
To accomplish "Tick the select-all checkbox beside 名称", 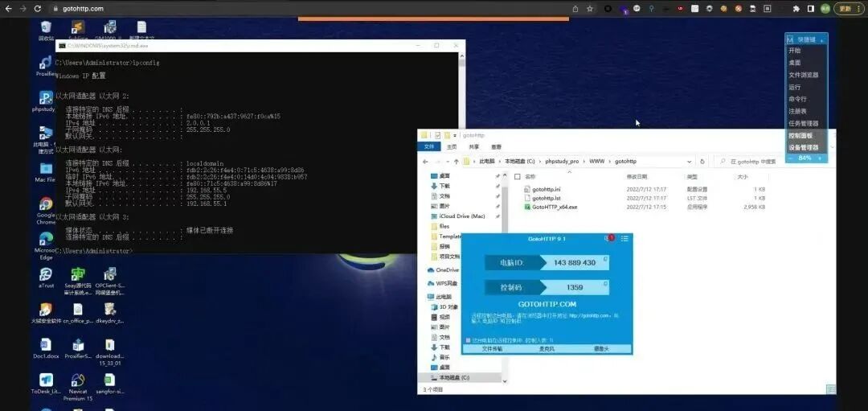I will (517, 177).
